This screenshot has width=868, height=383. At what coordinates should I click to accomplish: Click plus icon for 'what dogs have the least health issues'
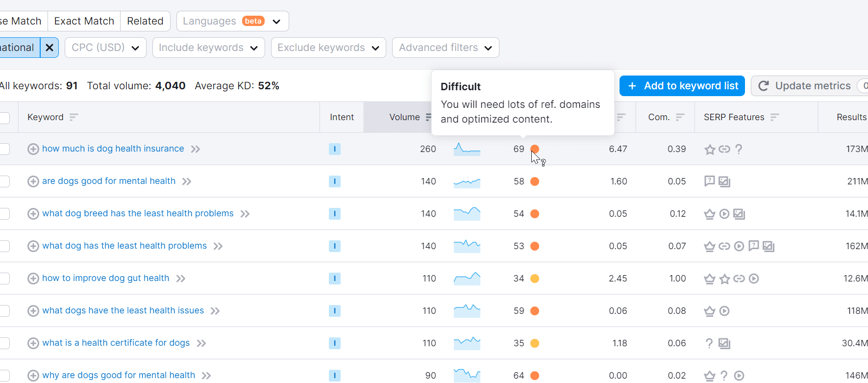(33, 311)
